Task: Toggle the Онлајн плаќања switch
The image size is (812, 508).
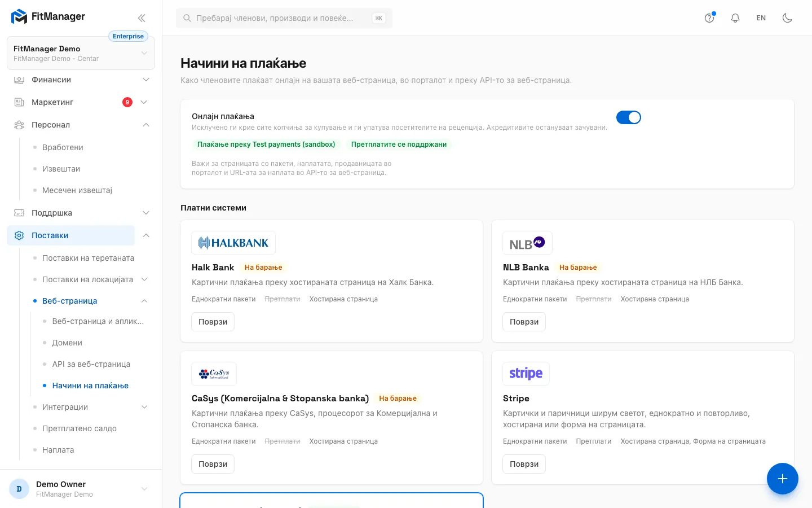Action: pos(629,117)
